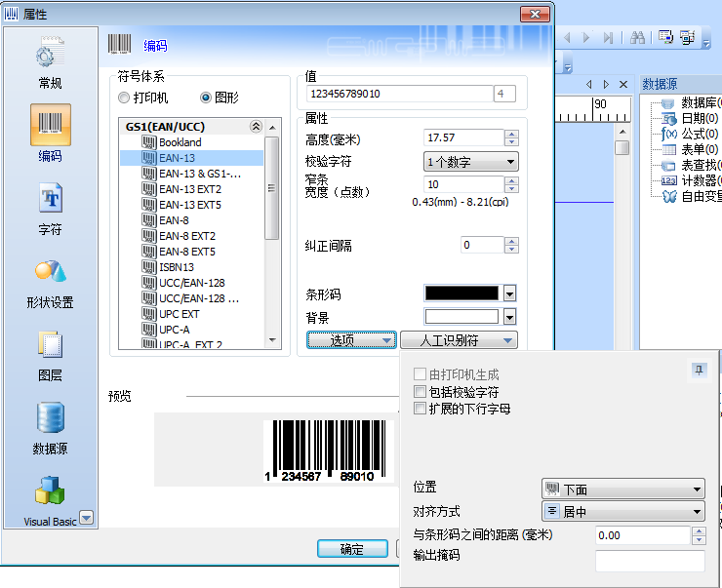Open the 背景 background color dropdown arrow
Viewport: 722px width, 588px height.
[x=509, y=317]
